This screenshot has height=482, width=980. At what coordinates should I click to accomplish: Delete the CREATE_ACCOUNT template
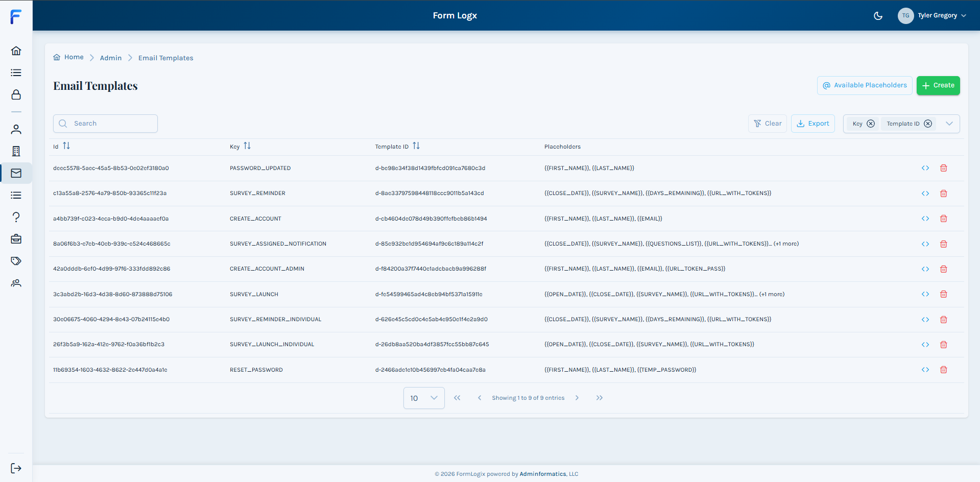click(x=944, y=219)
